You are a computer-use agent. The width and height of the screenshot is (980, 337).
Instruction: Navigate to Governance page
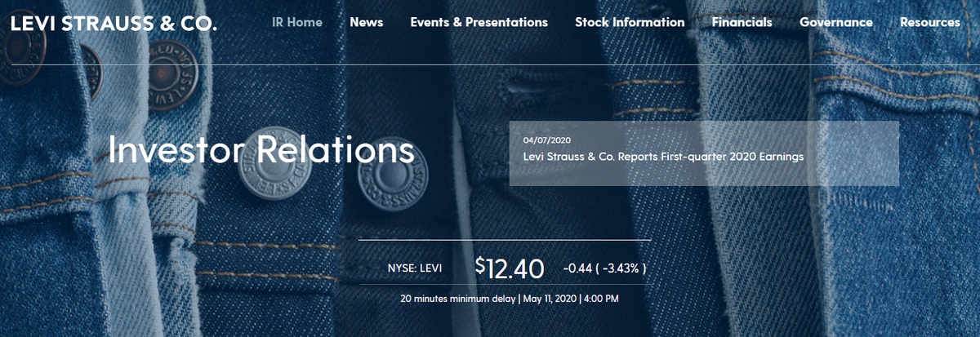[x=836, y=22]
